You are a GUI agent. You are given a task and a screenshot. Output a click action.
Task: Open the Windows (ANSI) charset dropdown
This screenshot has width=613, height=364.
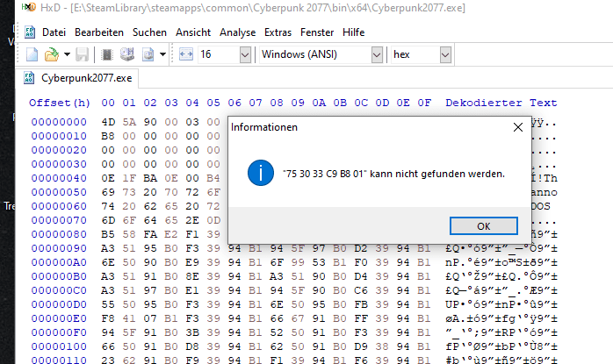377,55
